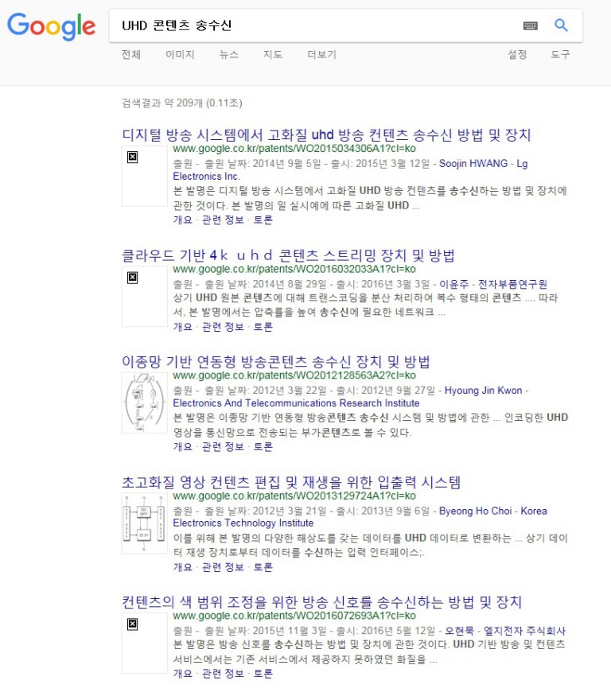Screen dimensions: 611x700
Task: Open the 이종망 patent diagram thumbnail
Action: click(x=144, y=402)
